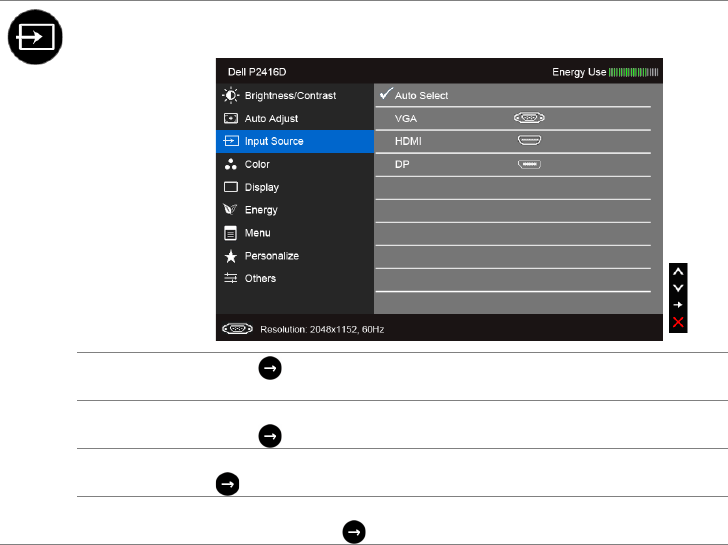Select the DP input option
Image resolution: width=728 pixels, height=545 pixels.
tap(513, 164)
